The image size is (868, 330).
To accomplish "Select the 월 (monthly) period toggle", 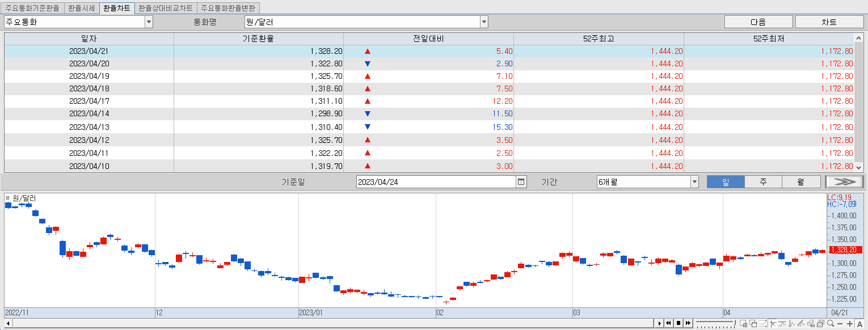I will 800,182.
